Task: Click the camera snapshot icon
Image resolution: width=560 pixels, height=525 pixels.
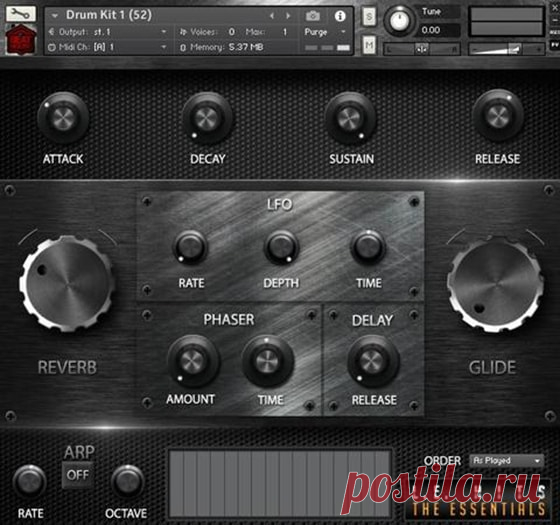Action: click(312, 16)
